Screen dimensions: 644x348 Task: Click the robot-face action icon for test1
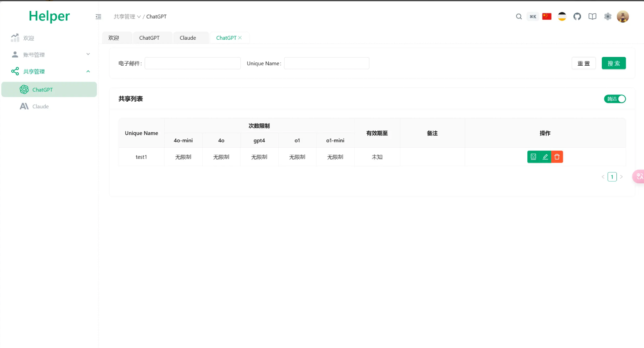pos(533,157)
